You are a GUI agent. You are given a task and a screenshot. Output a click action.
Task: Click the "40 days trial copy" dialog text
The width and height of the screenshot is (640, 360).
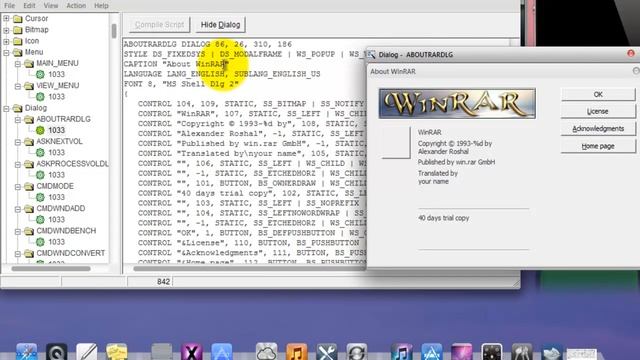pyautogui.click(x=443, y=218)
